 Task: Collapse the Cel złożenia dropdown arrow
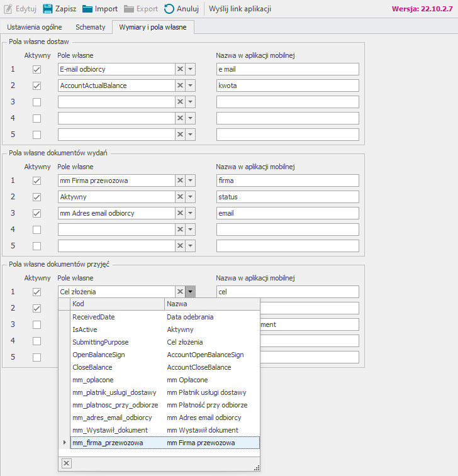point(191,292)
